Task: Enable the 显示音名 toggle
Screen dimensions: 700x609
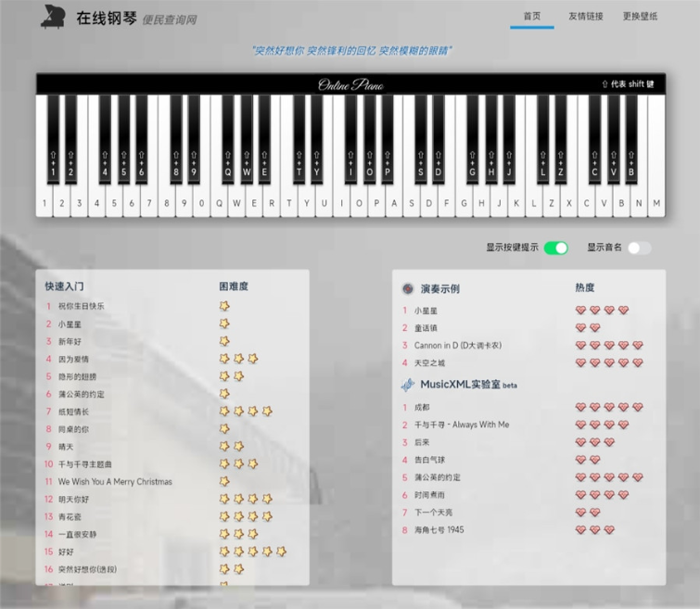Action: (639, 247)
